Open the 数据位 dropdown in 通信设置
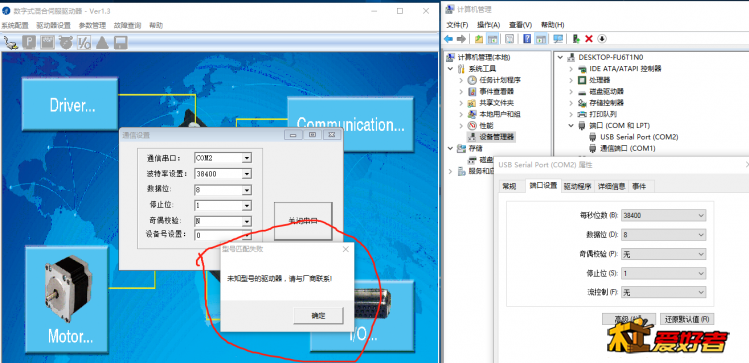 pos(246,190)
